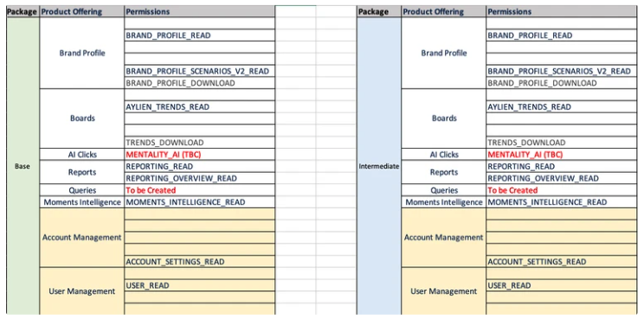Select AYLIEN_TRENDS_READ in Base table

200,106
